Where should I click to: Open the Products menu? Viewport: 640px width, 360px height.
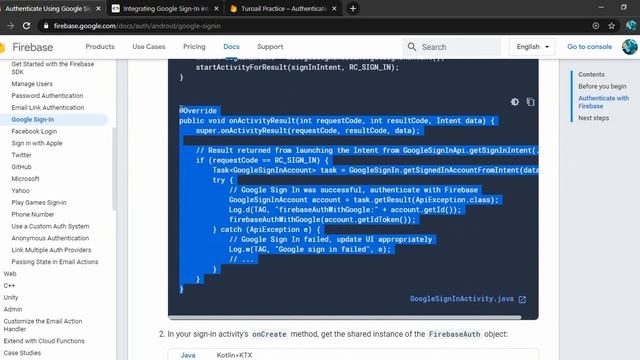tap(100, 47)
